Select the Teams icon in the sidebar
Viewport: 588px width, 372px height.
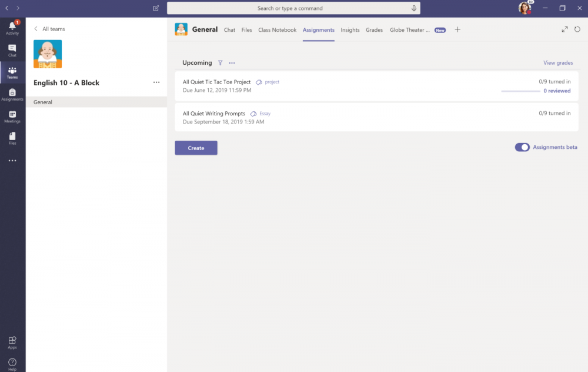click(x=12, y=72)
